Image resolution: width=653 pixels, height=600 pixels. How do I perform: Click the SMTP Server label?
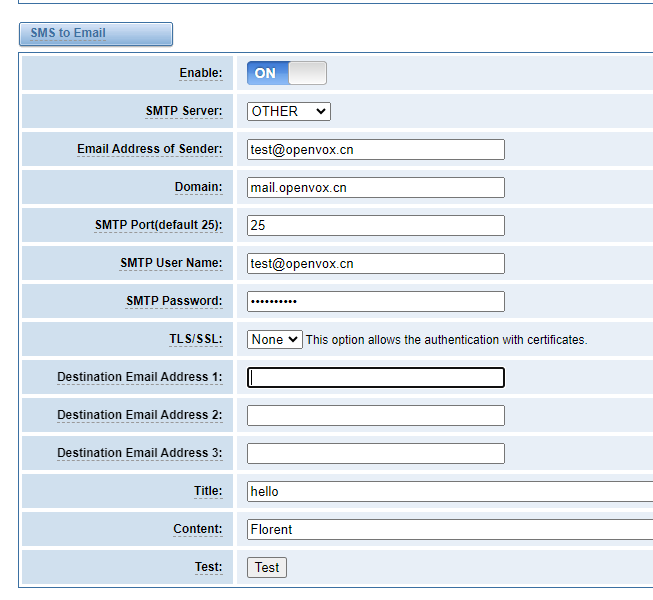pyautogui.click(x=184, y=111)
